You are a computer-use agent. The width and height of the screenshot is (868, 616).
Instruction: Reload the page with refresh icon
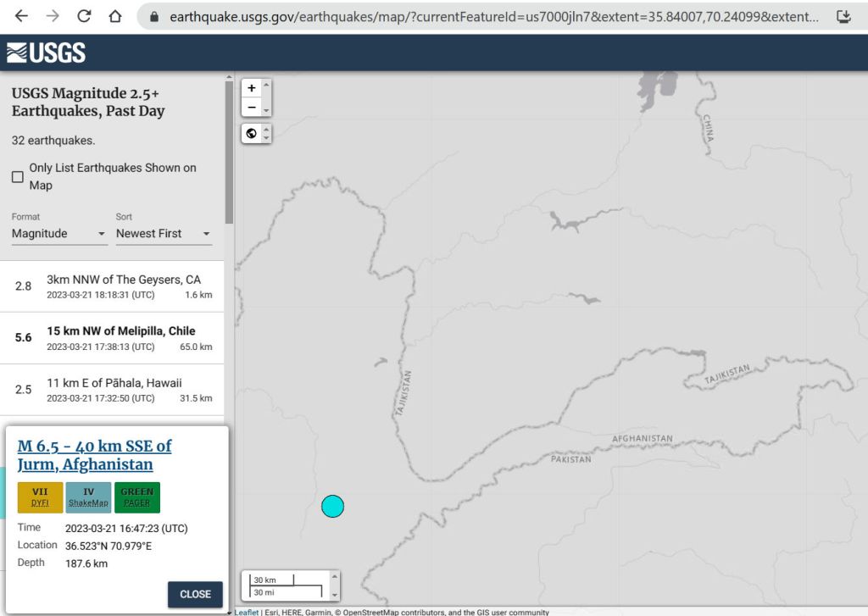[x=84, y=16]
